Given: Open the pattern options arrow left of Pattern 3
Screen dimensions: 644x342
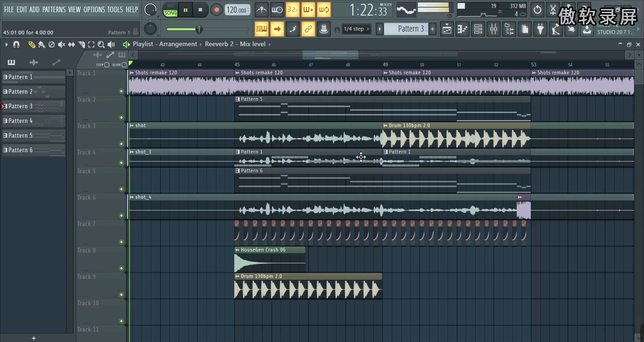Looking at the screenshot, I should [380, 29].
